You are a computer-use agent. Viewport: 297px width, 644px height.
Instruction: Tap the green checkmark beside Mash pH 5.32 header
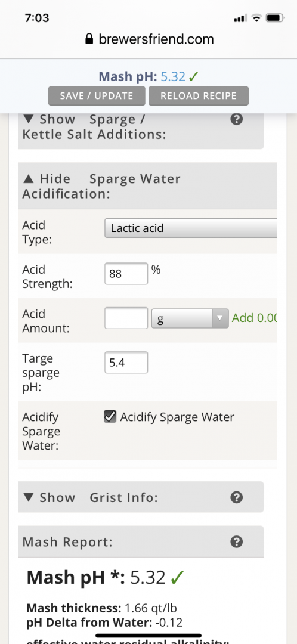click(x=194, y=76)
